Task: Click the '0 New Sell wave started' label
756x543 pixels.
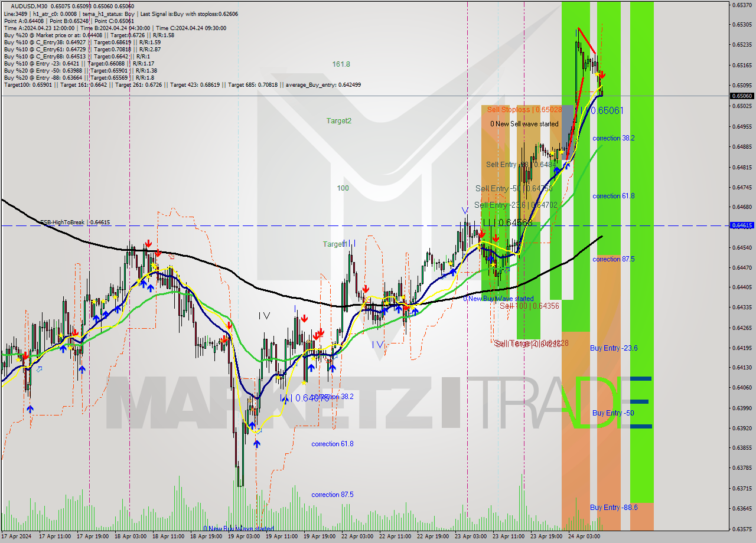Action: [x=524, y=124]
